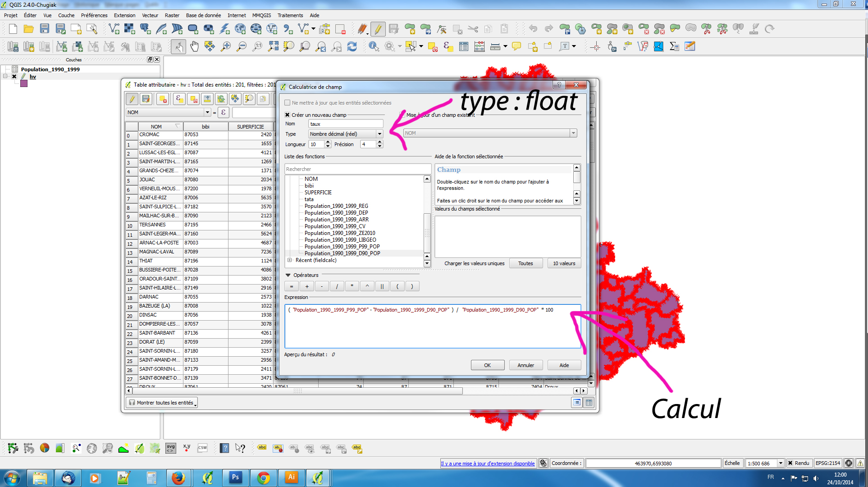Open the Open Project folder icon

click(29, 29)
